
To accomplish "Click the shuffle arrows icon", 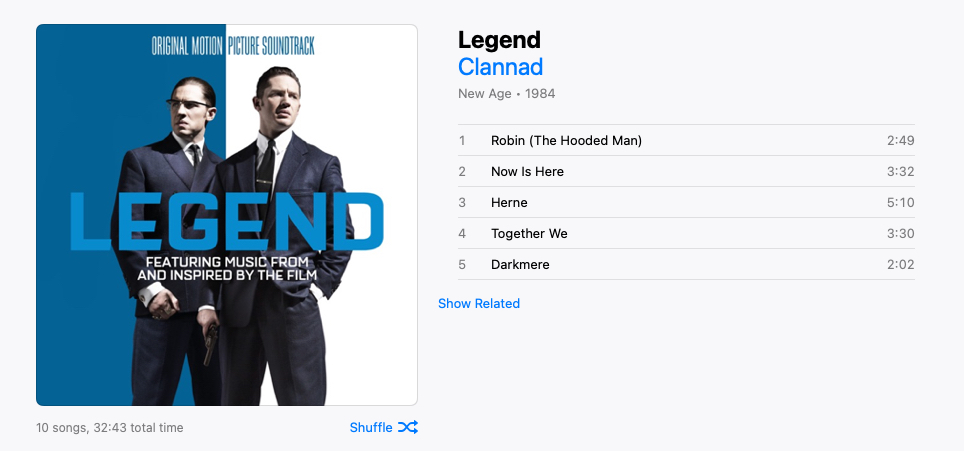I will [408, 427].
